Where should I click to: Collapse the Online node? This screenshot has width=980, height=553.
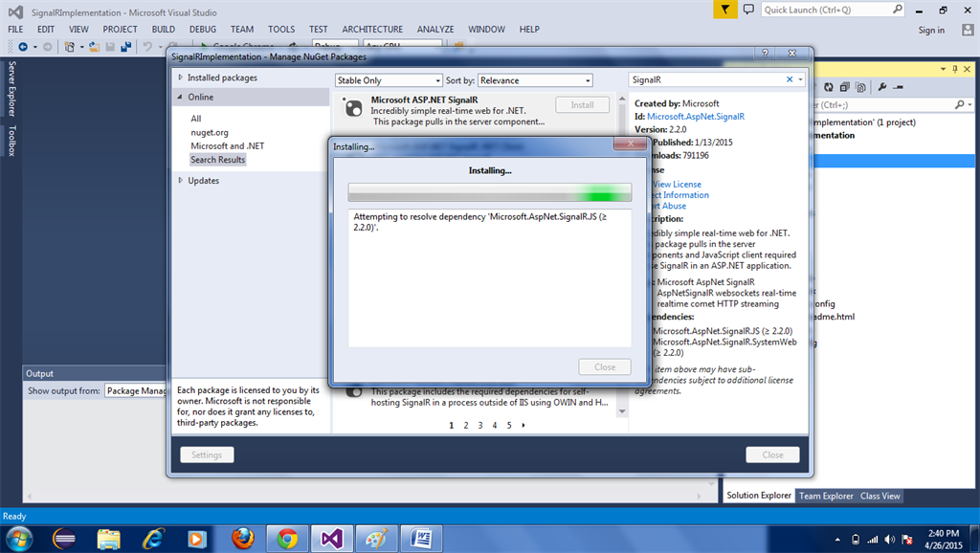181,97
